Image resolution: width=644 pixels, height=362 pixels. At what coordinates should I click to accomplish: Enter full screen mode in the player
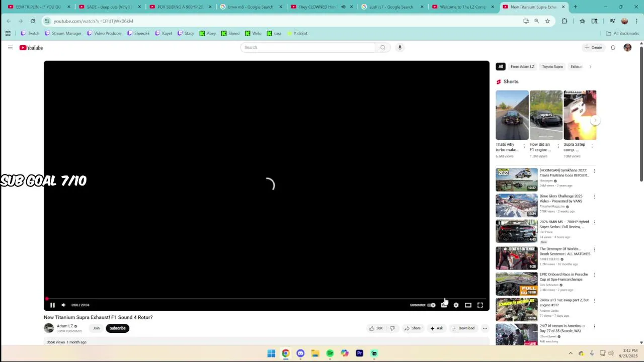480,305
